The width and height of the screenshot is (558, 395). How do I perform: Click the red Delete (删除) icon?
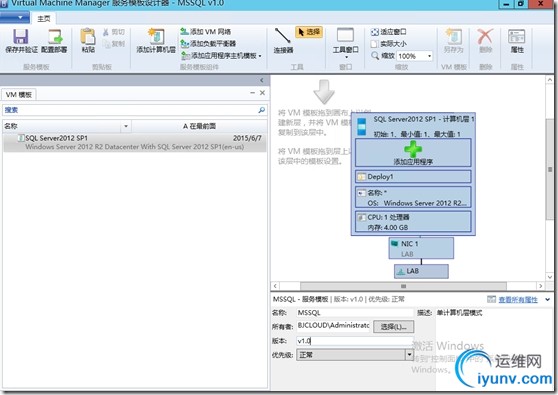[x=485, y=36]
